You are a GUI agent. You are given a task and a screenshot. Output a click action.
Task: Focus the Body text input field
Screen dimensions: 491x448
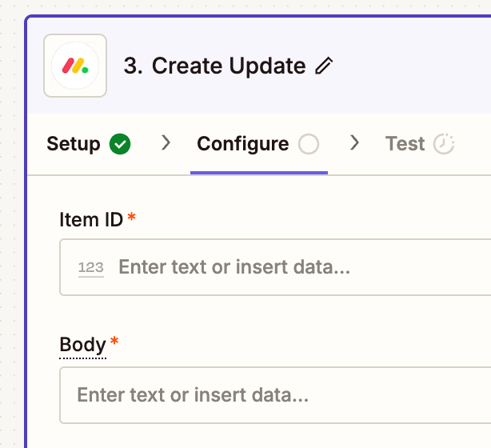(x=275, y=395)
